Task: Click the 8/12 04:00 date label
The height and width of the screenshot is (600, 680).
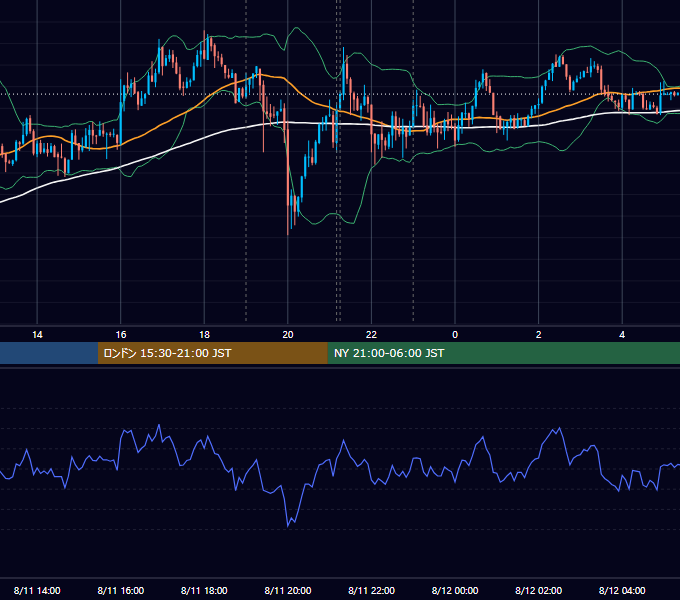Action: (622, 590)
